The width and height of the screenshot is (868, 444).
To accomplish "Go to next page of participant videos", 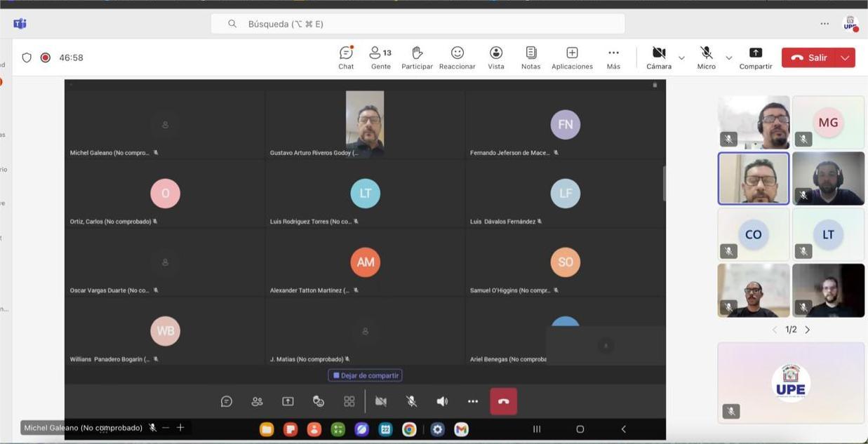I will click(808, 330).
